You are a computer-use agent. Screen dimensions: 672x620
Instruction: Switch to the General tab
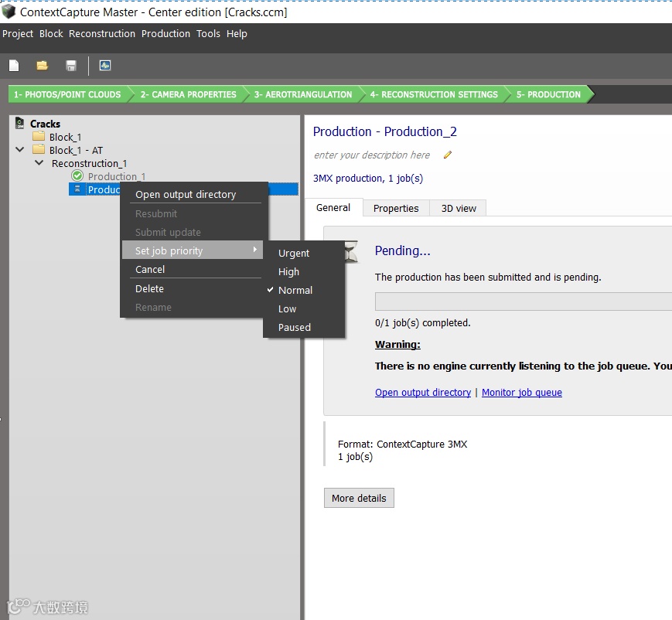333,207
